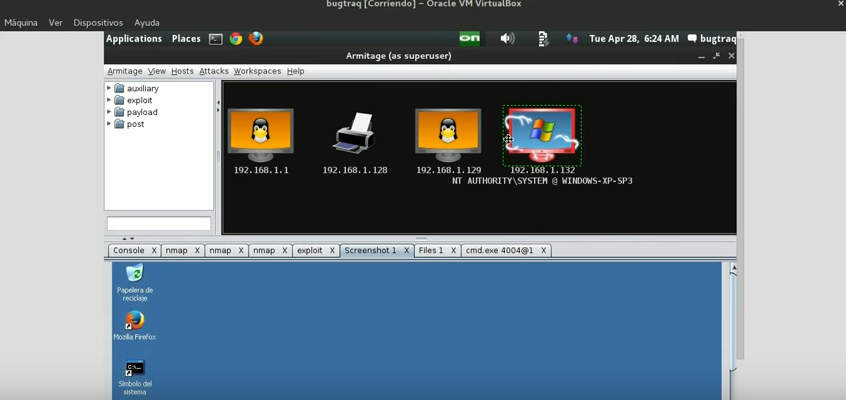
Task: Open the Hosts menu
Action: (182, 71)
